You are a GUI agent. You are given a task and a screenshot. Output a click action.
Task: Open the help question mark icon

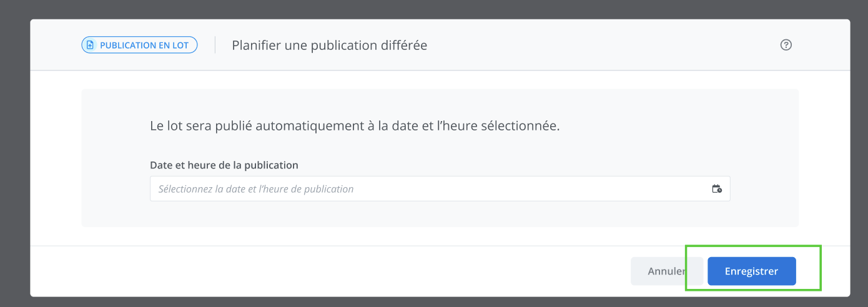[x=786, y=45]
